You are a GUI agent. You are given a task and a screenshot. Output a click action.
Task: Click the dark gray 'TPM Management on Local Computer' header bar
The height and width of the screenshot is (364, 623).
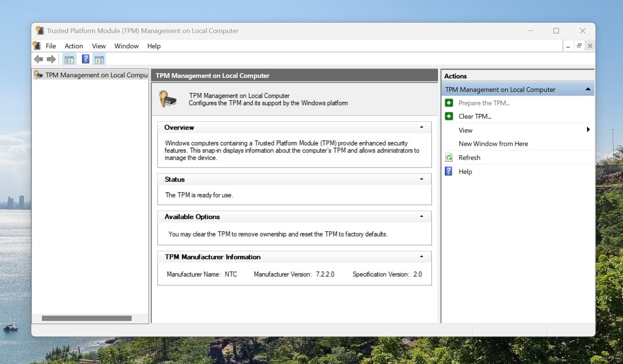pyautogui.click(x=295, y=75)
